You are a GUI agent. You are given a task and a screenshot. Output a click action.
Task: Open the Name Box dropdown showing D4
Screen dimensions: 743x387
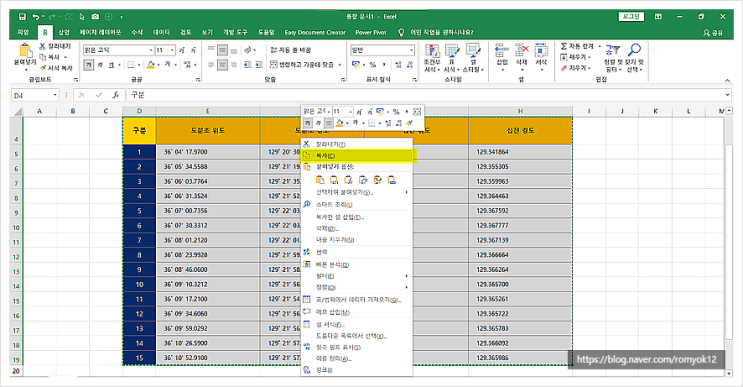coord(55,95)
